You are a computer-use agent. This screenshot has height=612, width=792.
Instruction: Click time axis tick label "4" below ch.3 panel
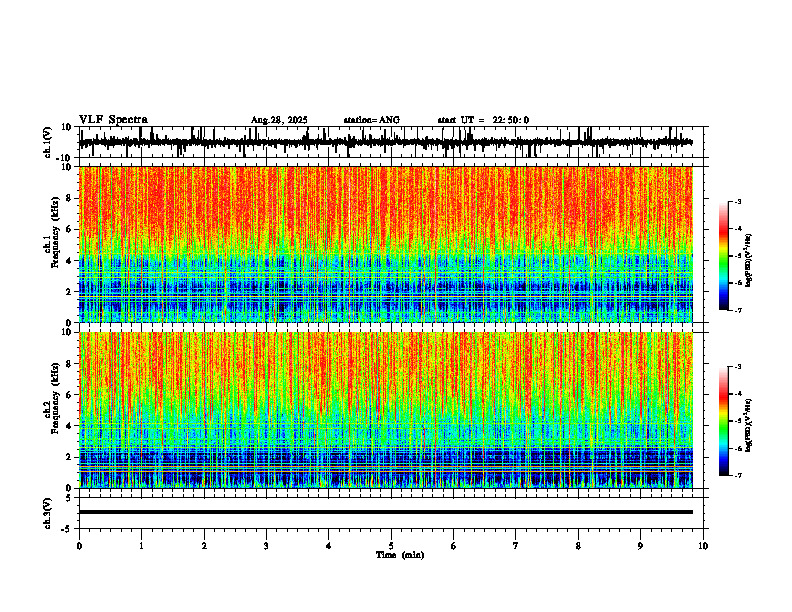(x=329, y=546)
